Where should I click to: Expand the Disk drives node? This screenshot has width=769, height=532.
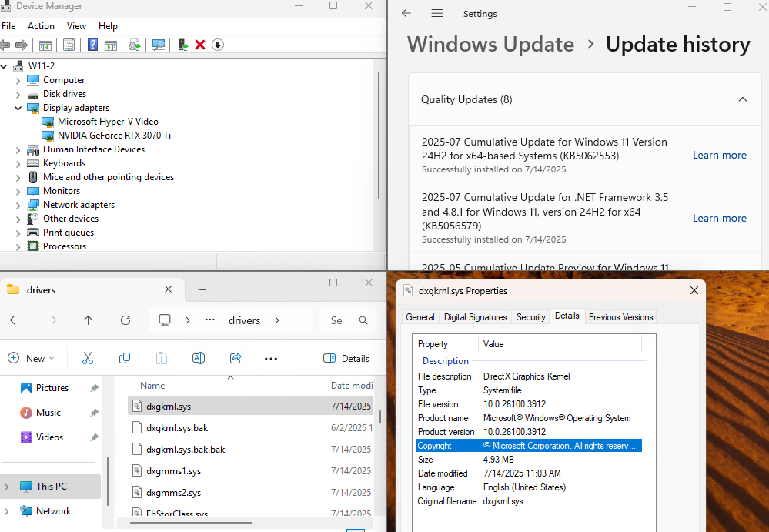tap(18, 94)
